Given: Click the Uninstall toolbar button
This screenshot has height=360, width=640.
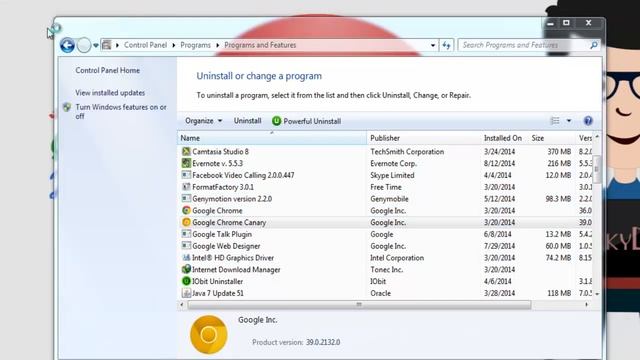Looking at the screenshot, I should 247,121.
